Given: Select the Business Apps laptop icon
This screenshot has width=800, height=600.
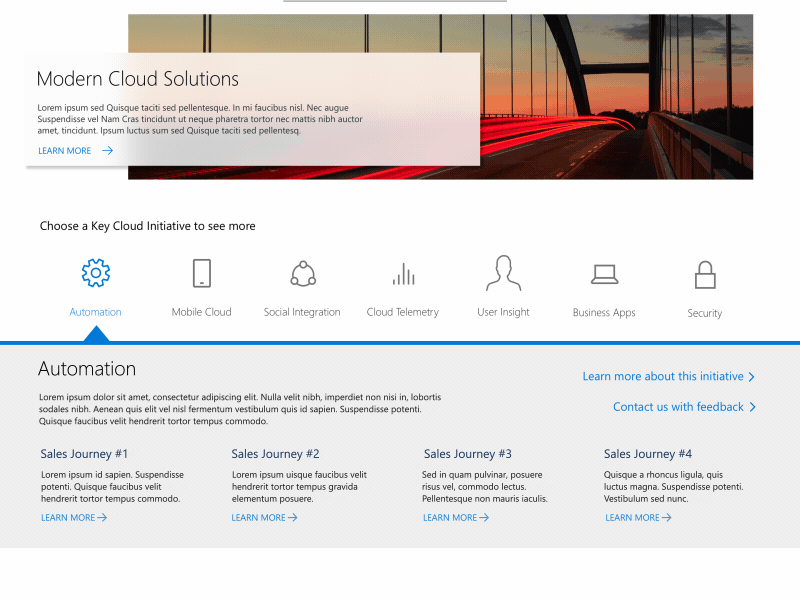Looking at the screenshot, I should coord(604,273).
